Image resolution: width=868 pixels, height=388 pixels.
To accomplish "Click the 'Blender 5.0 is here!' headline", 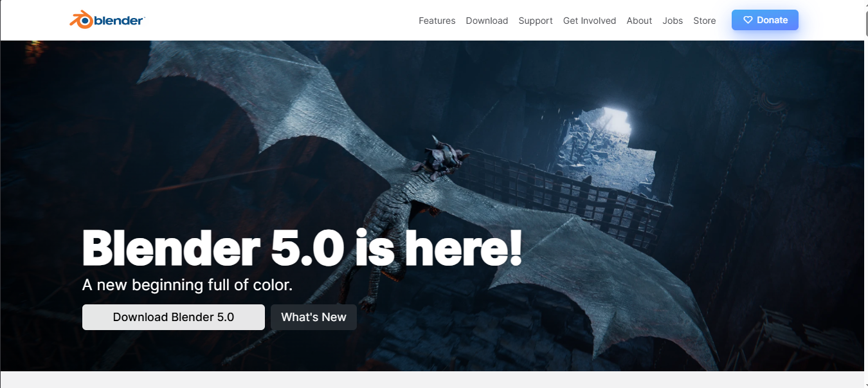I will 302,248.
